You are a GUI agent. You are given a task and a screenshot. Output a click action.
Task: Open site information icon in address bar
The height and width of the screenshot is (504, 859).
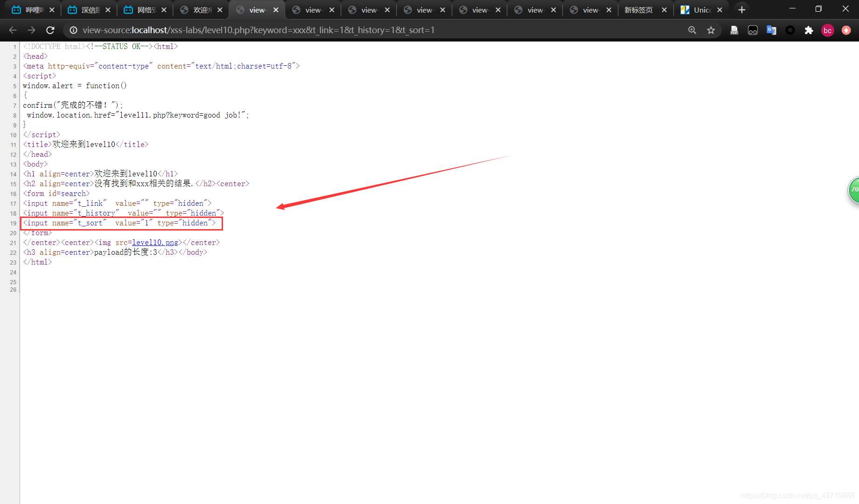pyautogui.click(x=73, y=30)
